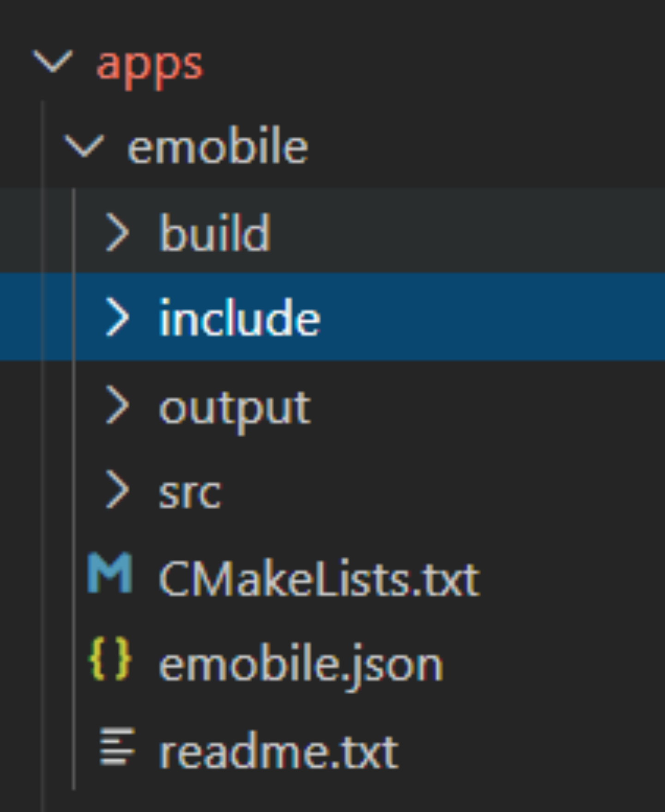Collapse the emobile folder chevron
The width and height of the screenshot is (665, 812).
84,147
